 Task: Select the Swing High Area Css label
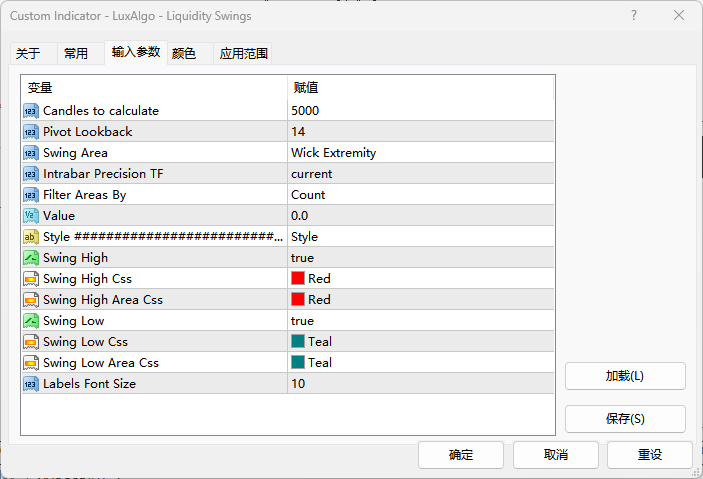[x=103, y=300]
